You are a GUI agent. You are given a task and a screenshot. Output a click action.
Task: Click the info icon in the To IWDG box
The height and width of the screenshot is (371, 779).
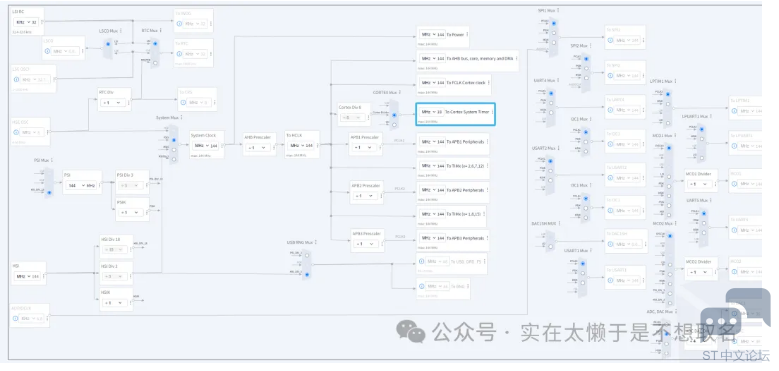[180, 23]
